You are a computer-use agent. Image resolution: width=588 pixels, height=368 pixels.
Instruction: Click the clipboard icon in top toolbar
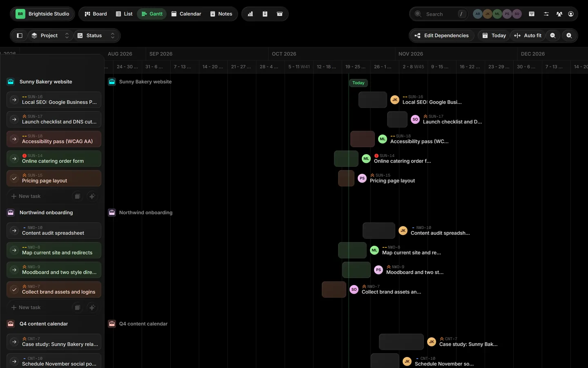coord(265,14)
